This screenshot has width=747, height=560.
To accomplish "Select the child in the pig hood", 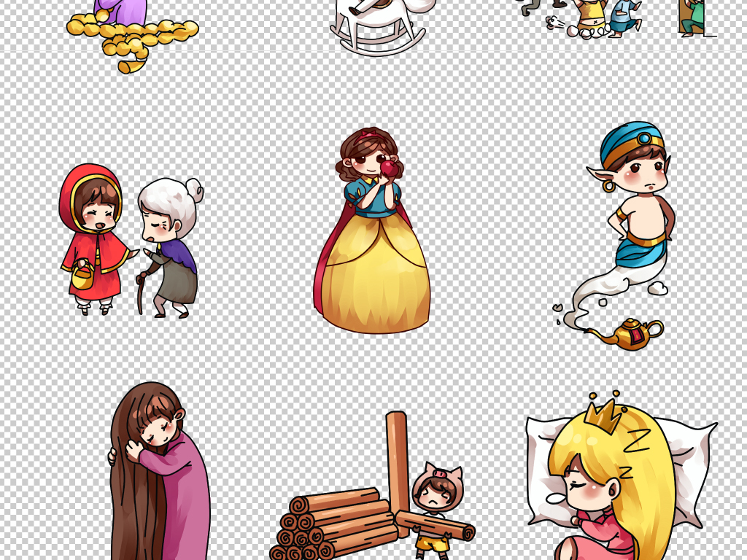I will (x=438, y=510).
